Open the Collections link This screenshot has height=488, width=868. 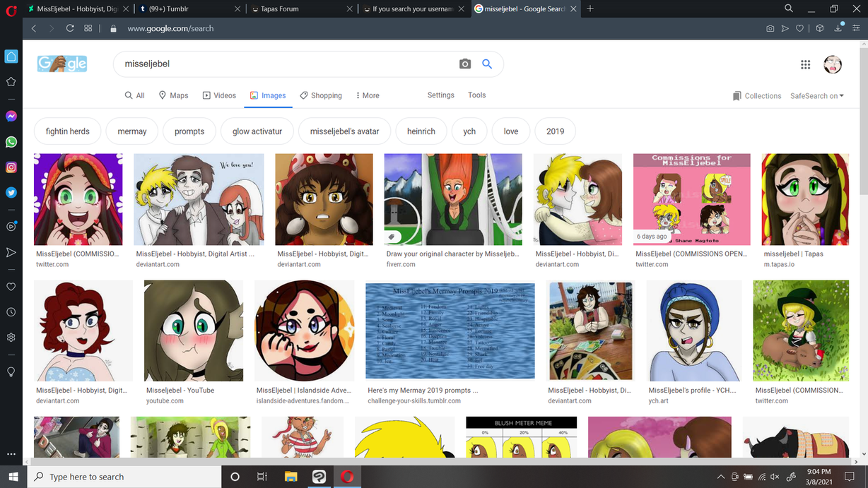point(757,96)
